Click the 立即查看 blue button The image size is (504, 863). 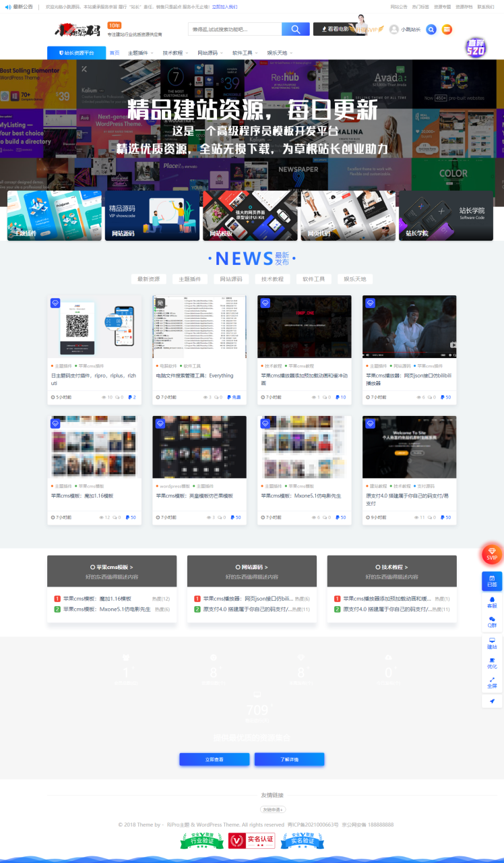tap(214, 759)
